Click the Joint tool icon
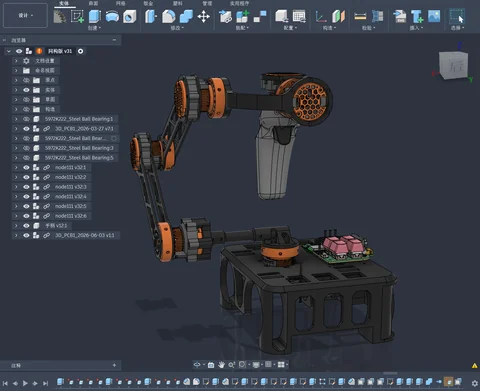The image size is (480, 391). coord(260,16)
